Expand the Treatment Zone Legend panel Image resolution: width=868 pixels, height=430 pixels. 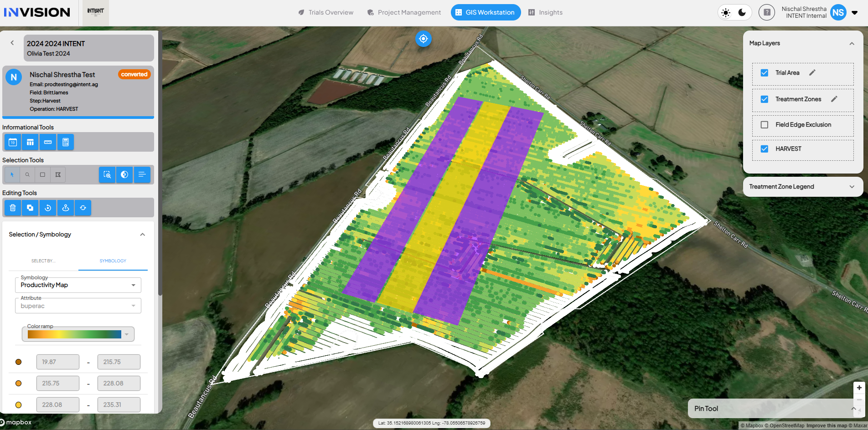pyautogui.click(x=803, y=187)
